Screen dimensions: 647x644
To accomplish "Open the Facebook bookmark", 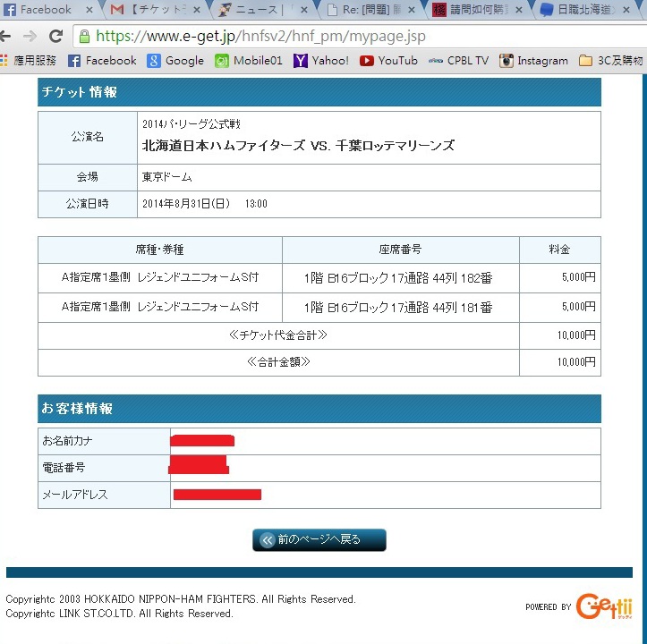I will pos(102,61).
